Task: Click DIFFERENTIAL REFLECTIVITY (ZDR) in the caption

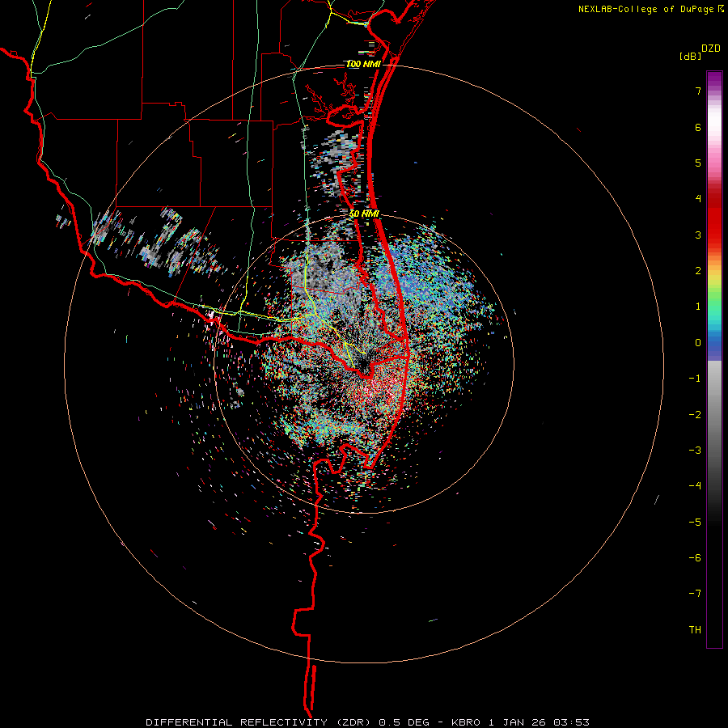Action: point(258,722)
